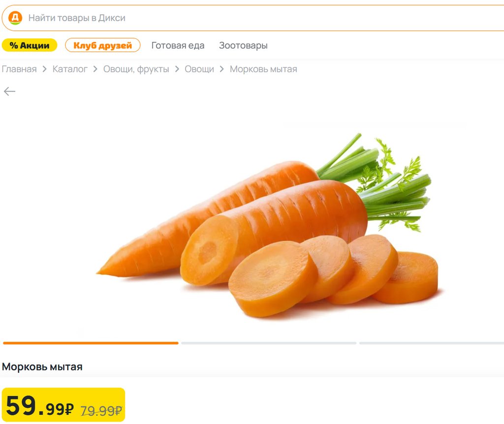Switch to third image carousel indicator
Viewport: 504px width, 424px height.
coord(432,343)
